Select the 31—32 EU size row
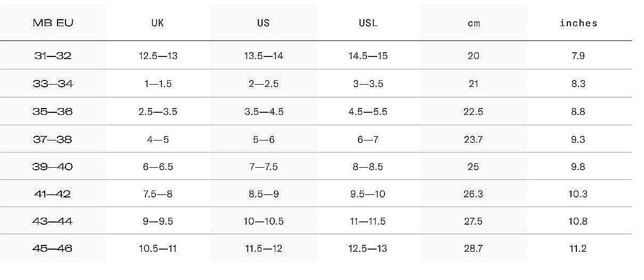644x280 pixels. click(53, 56)
